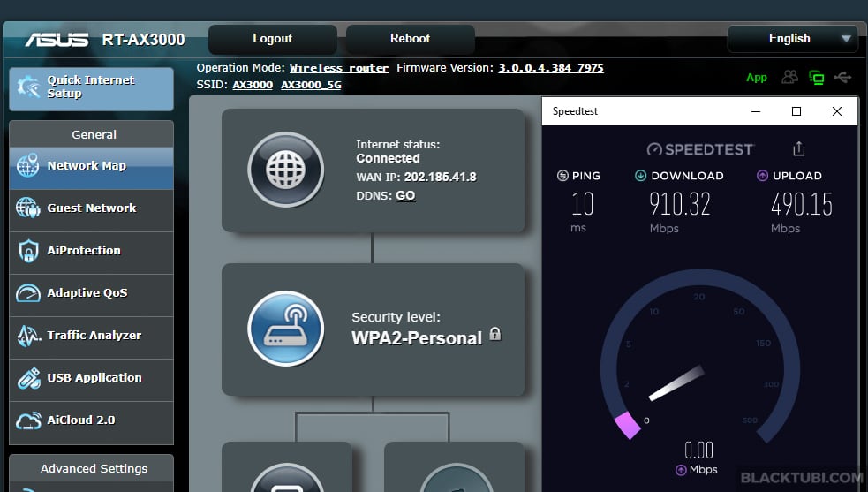Click the Adaptive QoS gauge icon
Viewport: 868px width, 492px height.
[27, 293]
